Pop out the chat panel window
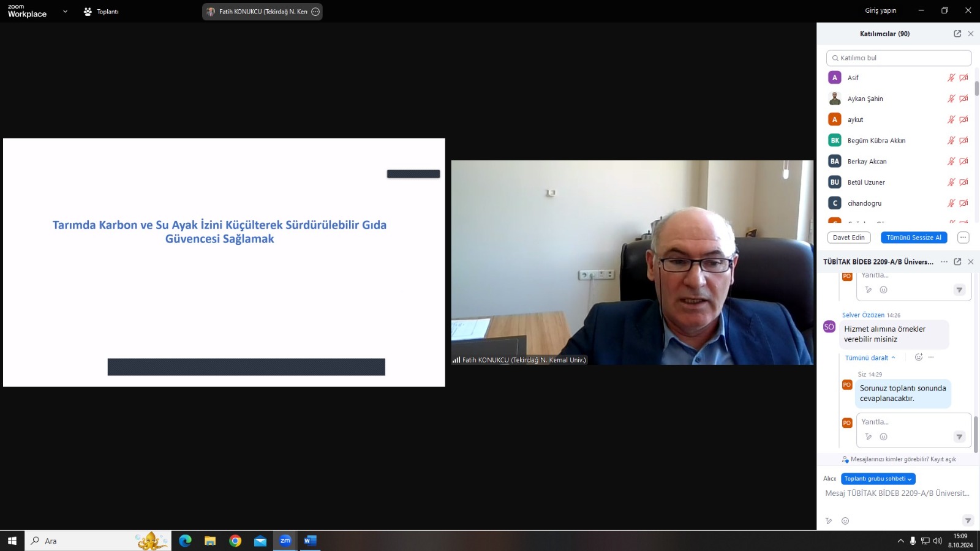This screenshot has height=551, width=980. click(957, 261)
